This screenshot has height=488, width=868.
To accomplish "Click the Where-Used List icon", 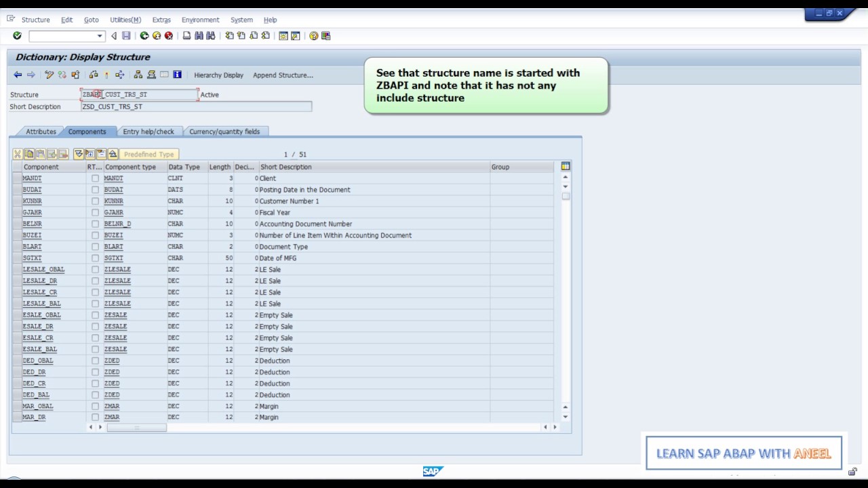I will pyautogui.click(x=120, y=75).
